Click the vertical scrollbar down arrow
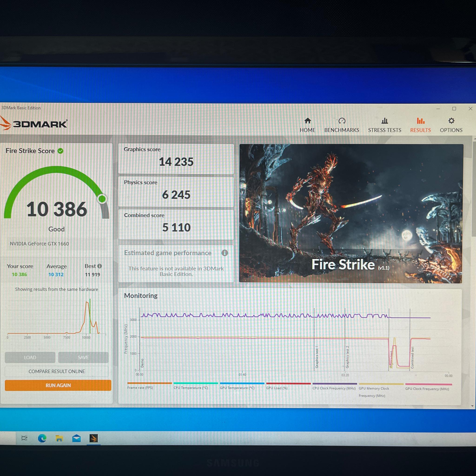This screenshot has height=476, width=476. click(472, 406)
